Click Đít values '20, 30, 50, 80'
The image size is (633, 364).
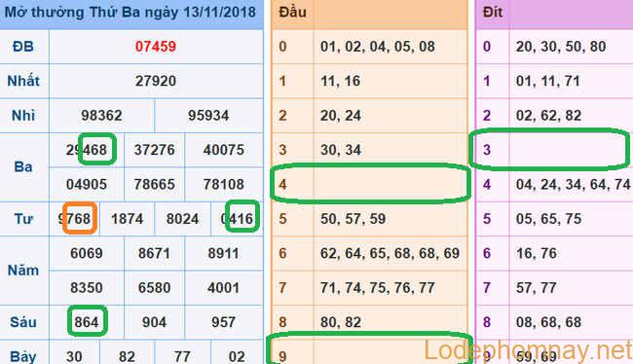click(561, 47)
